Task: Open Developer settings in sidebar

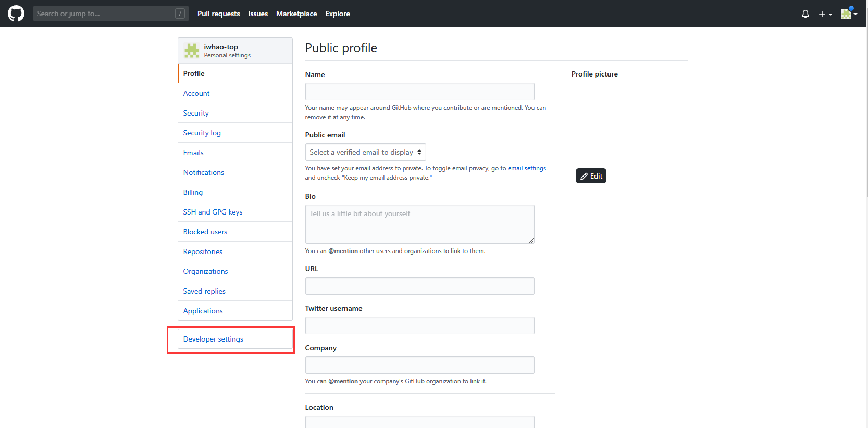Action: 213,339
